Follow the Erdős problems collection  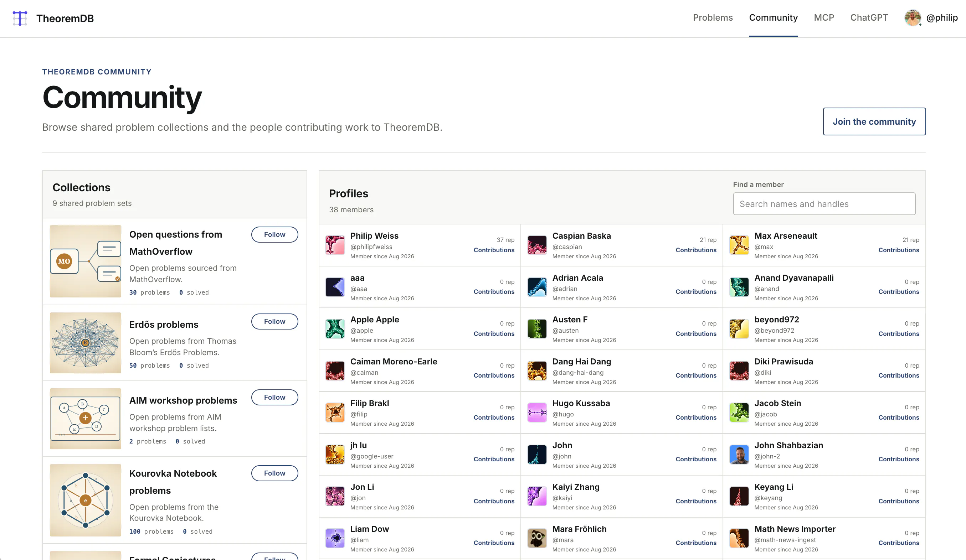click(x=274, y=321)
